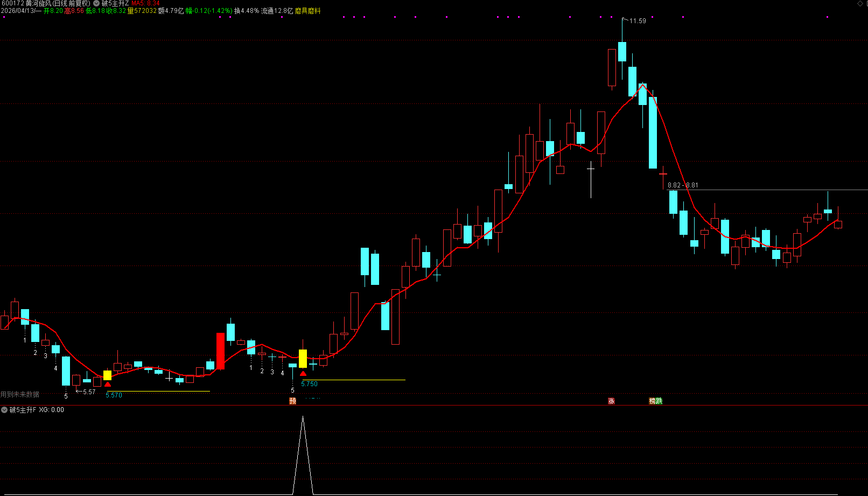Click the 幅-0.12(-1.42%) change value

209,11
